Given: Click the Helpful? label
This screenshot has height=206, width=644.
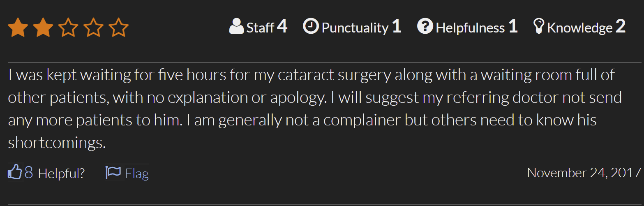Looking at the screenshot, I should click(x=61, y=174).
